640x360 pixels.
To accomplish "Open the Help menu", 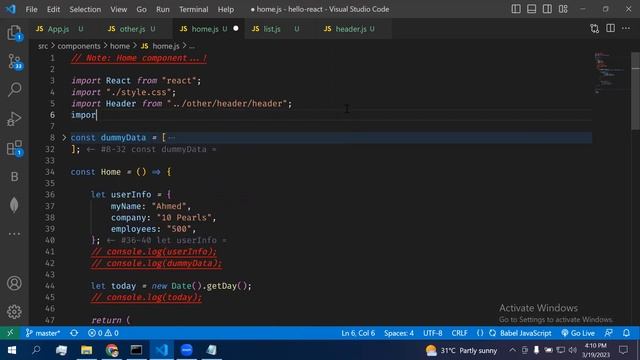I will pos(226,9).
